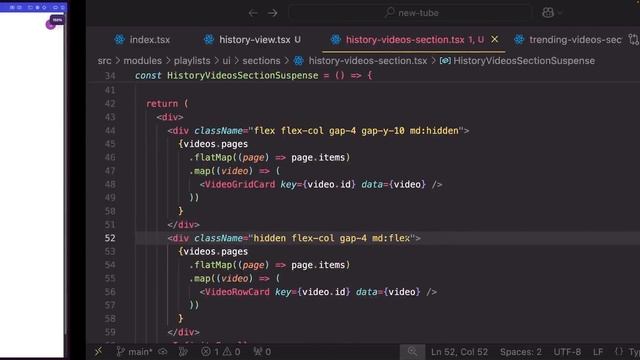Click VideoGridCard on line 48
The width and height of the screenshot is (640, 360).
[240, 184]
